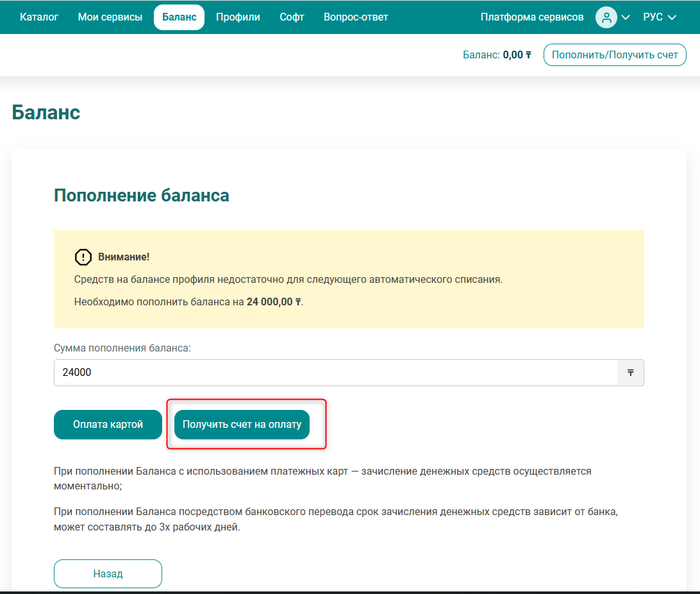The height and width of the screenshot is (594, 700).
Task: Click the Получить счет на оплату button
Action: [242, 425]
